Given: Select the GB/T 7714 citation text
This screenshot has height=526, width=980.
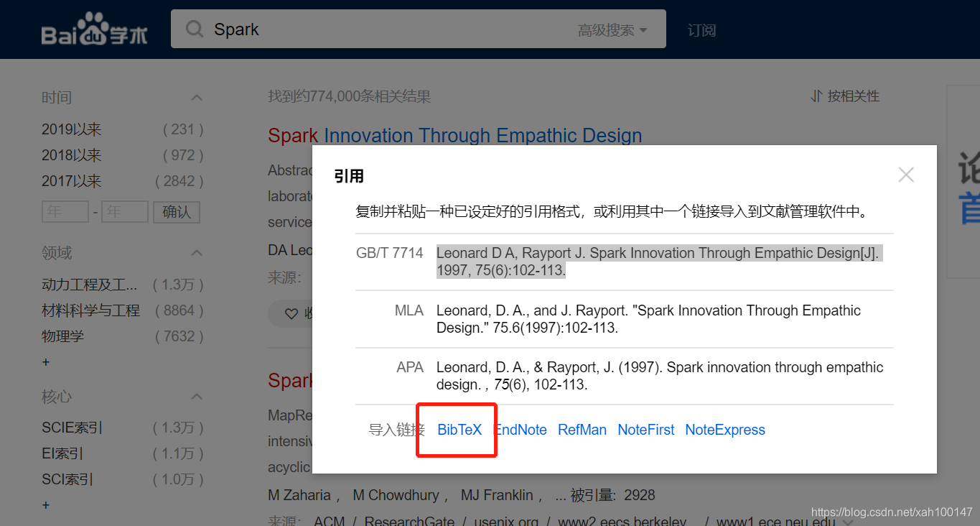Looking at the screenshot, I should (x=658, y=262).
